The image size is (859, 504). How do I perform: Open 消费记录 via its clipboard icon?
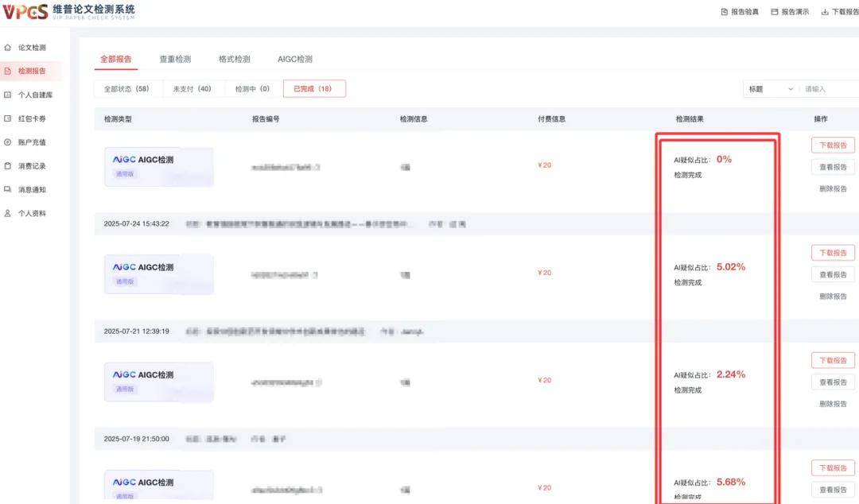[x=9, y=165]
